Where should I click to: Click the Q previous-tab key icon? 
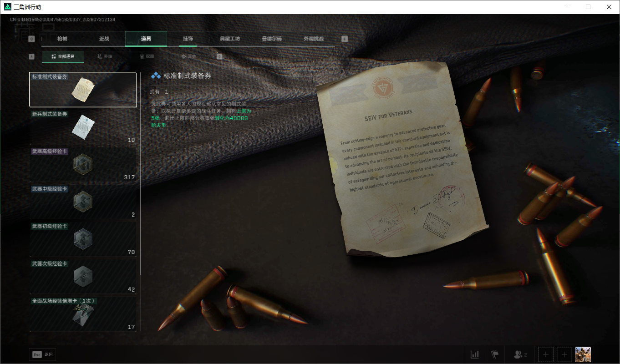[31, 39]
